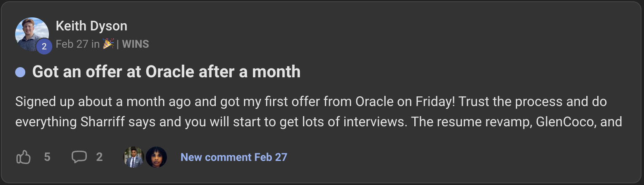Like the Oracle offer post with thumbs-up

point(24,158)
